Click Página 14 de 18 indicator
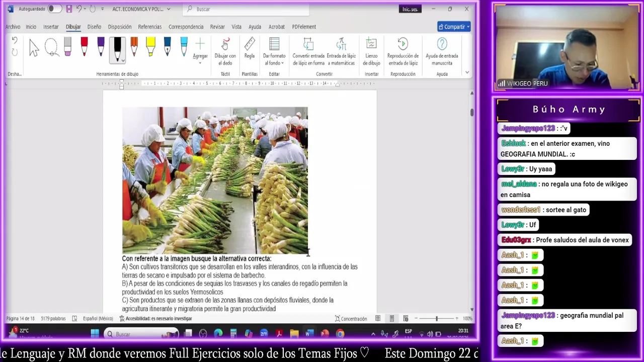 (21, 318)
